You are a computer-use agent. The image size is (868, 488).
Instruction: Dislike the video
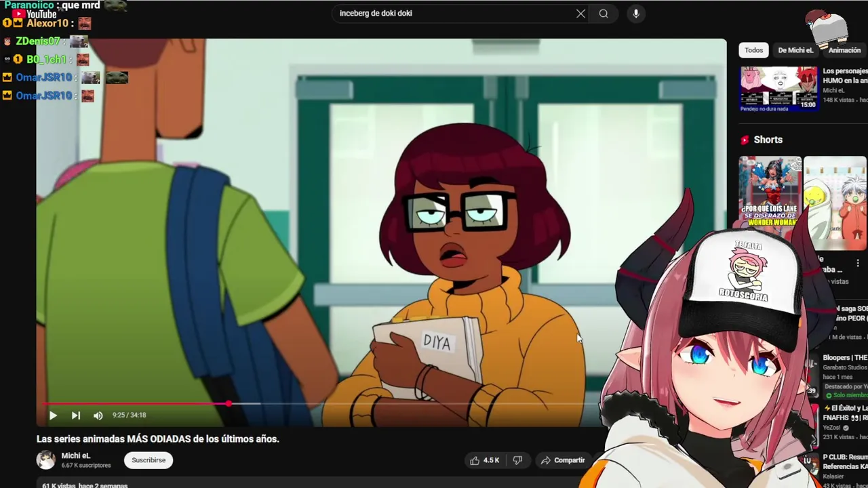517,460
